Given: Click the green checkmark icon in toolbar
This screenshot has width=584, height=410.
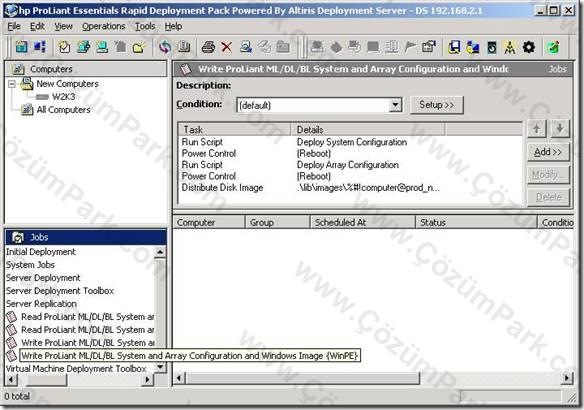Looking at the screenshot, I should (x=553, y=47).
